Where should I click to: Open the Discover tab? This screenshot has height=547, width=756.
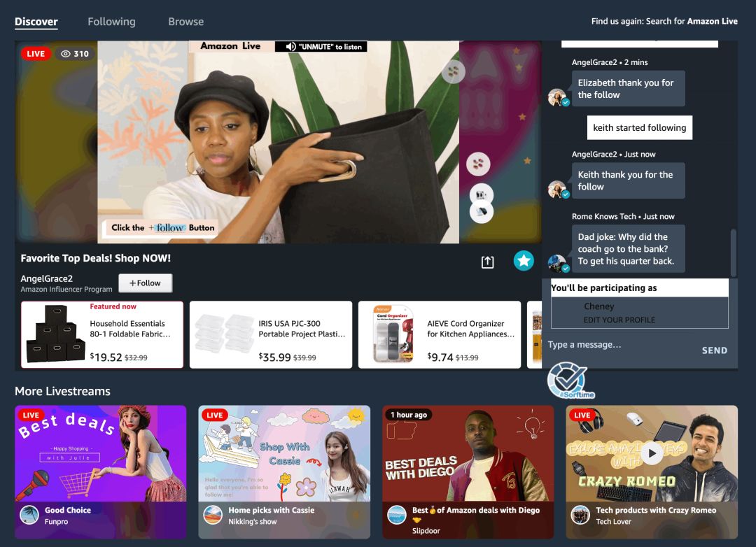[x=36, y=22]
